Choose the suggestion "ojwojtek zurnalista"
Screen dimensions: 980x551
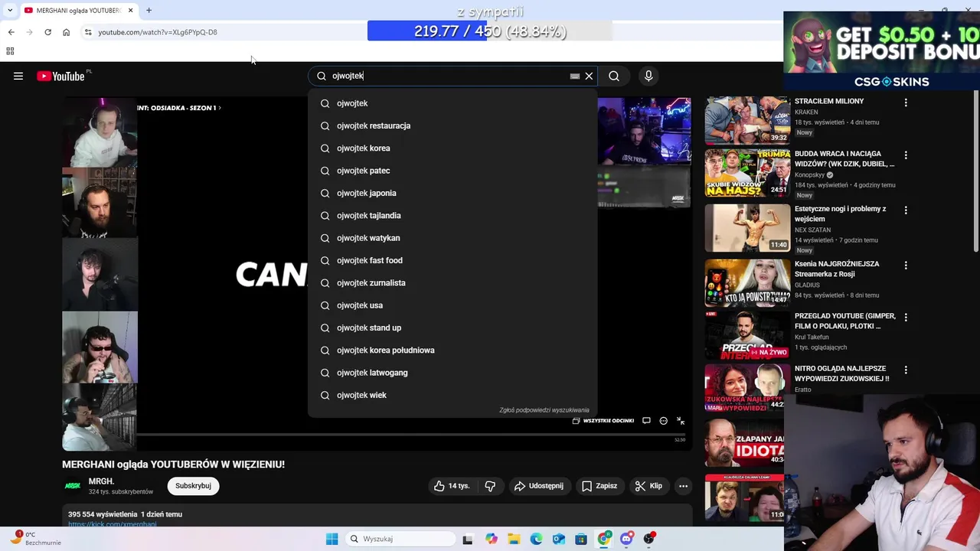tap(452, 283)
